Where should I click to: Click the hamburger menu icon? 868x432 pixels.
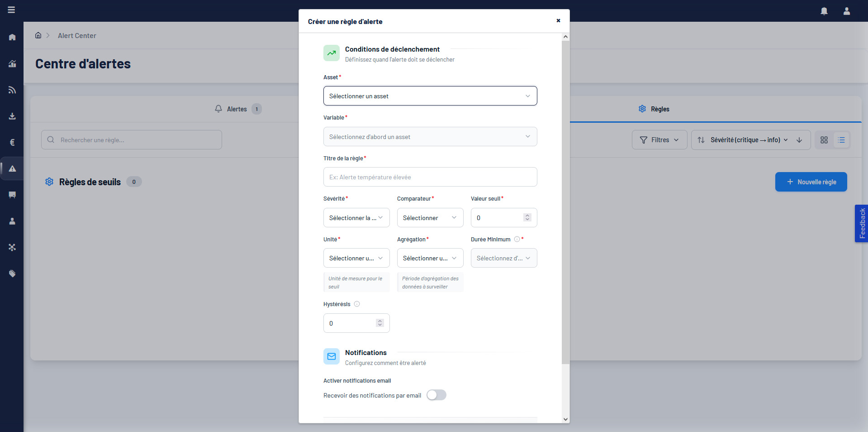coord(11,10)
